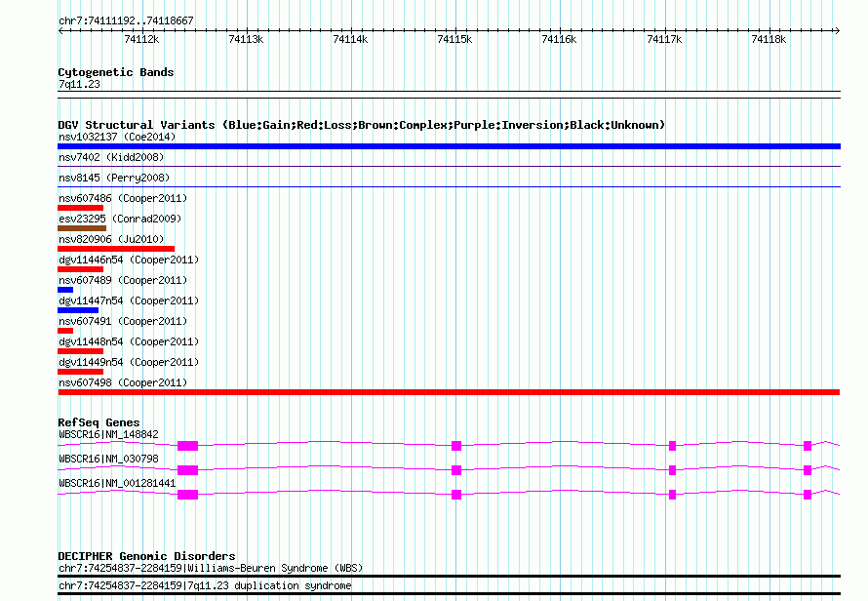Open the nsv607486 (Cooper2011) label
This screenshot has width=868, height=601.
pyautogui.click(x=123, y=198)
